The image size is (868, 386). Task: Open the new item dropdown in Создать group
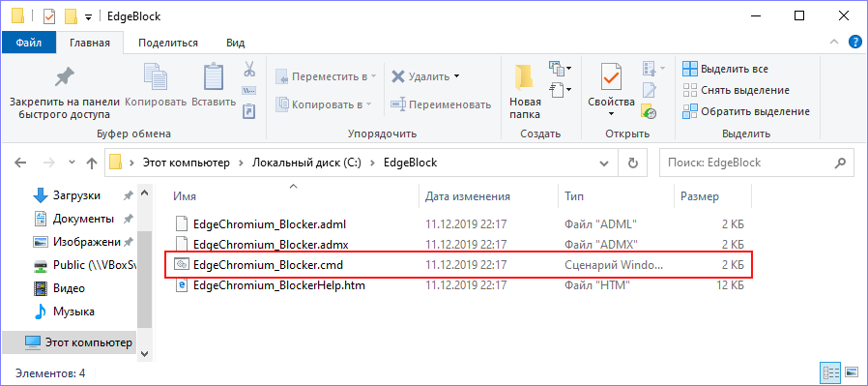(x=561, y=69)
